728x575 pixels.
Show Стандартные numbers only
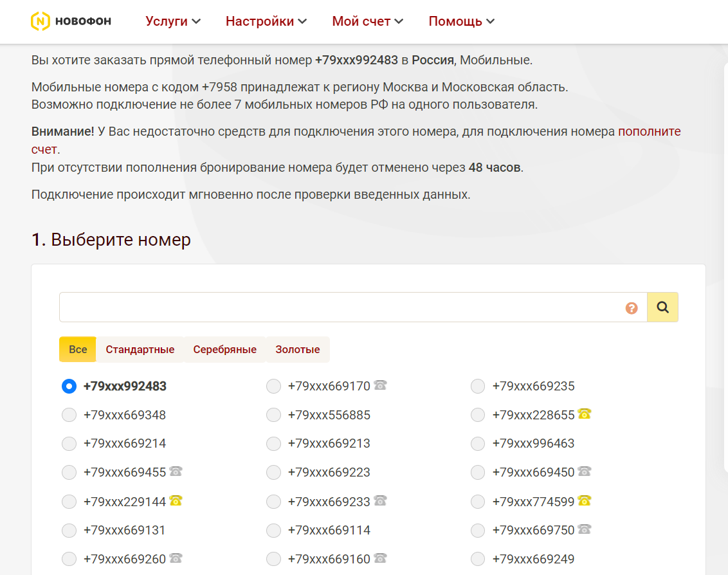pos(140,350)
